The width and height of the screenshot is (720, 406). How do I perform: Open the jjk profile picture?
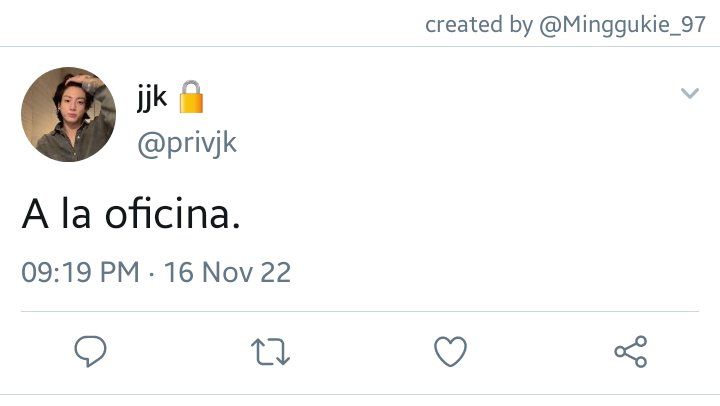68,114
